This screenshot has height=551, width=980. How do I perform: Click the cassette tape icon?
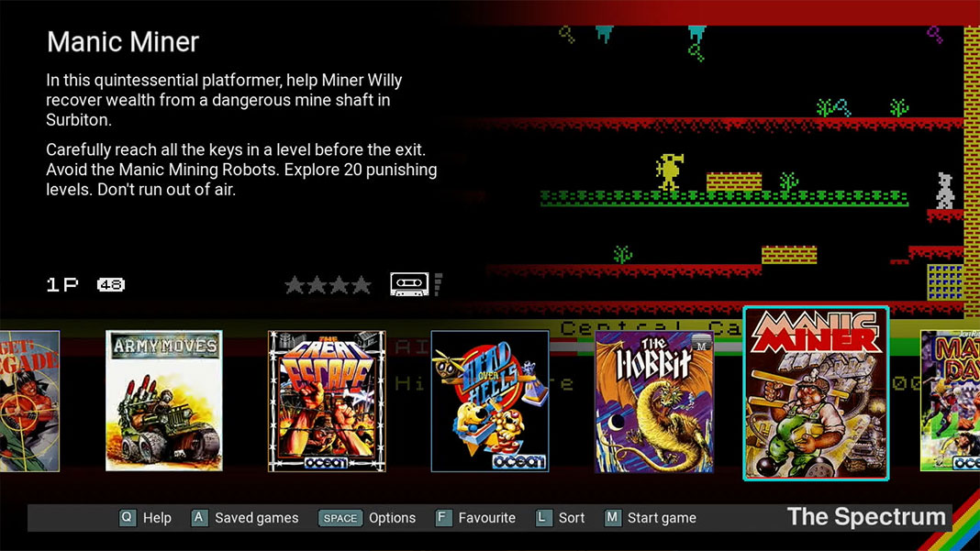409,284
